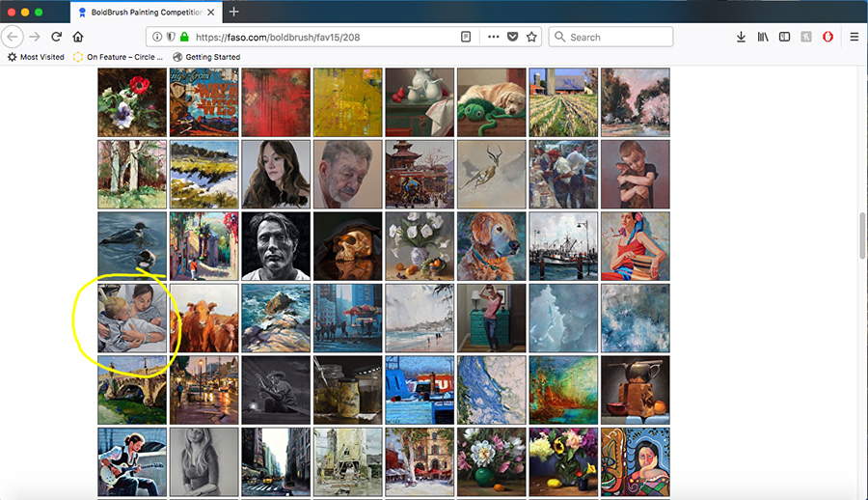Open the mother and baby painting
This screenshot has height=500, width=868.
(x=132, y=319)
